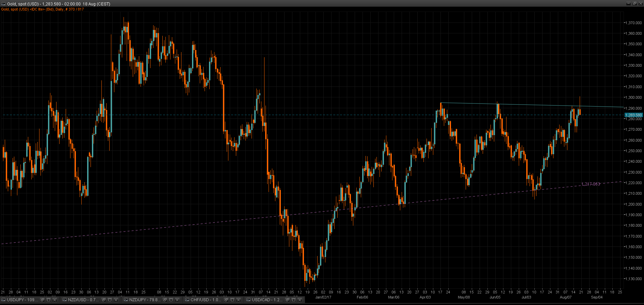This screenshot has width=644, height=305.
Task: Restore the CHF/USD minimized chart window
Action: [x=226, y=300]
